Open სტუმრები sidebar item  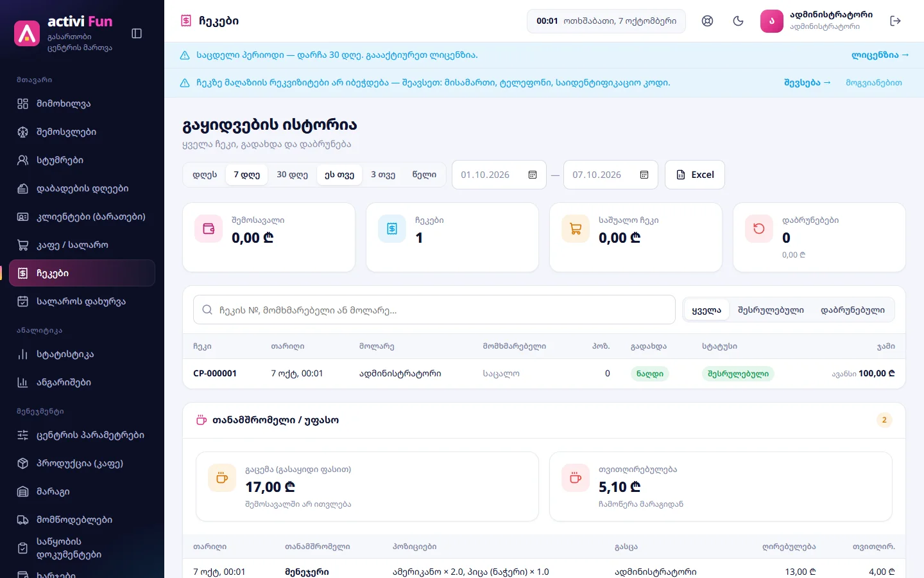tap(82, 160)
